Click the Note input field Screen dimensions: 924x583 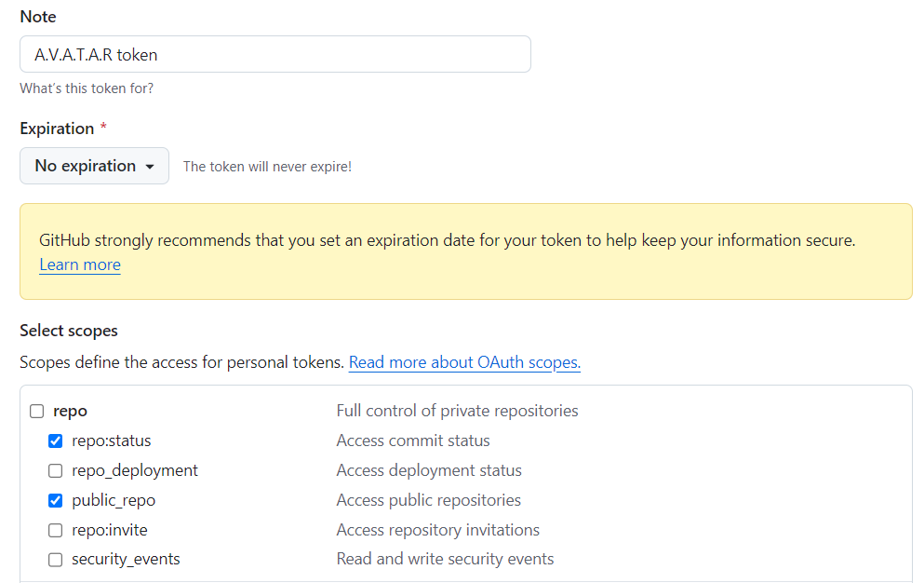(x=275, y=54)
